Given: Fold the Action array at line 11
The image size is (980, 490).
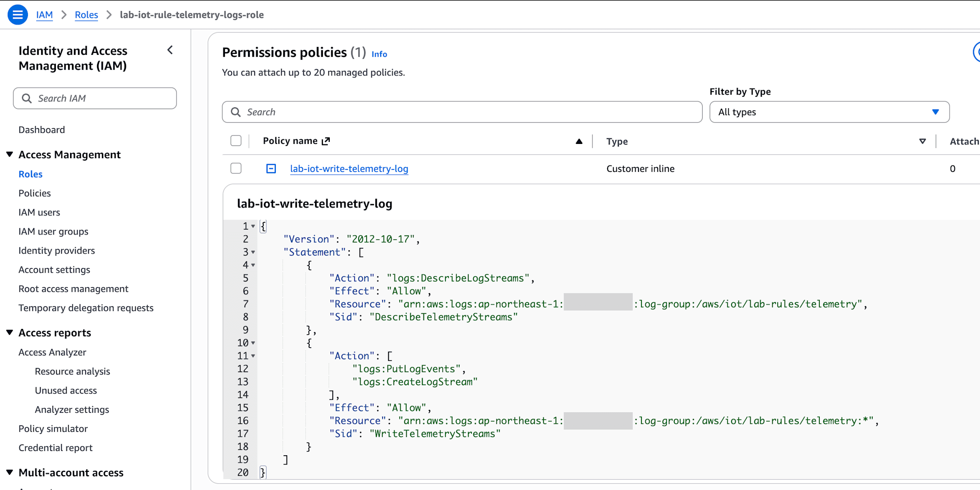Looking at the screenshot, I should pos(253,356).
